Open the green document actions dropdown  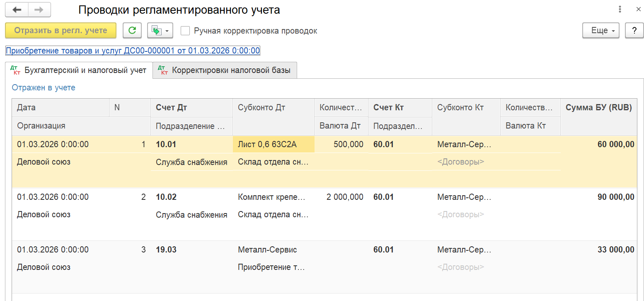(160, 30)
